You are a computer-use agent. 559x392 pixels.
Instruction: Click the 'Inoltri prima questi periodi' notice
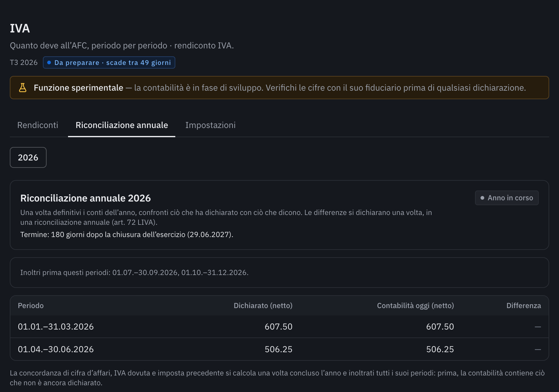point(134,272)
